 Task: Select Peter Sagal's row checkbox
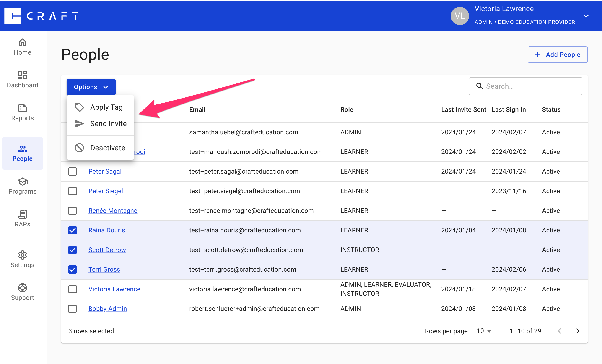pos(73,172)
